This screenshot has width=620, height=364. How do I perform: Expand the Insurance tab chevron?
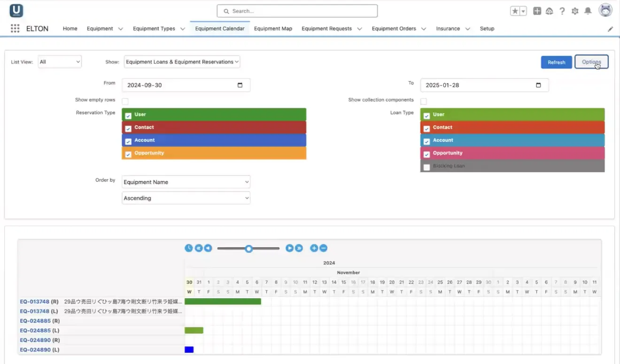click(468, 29)
